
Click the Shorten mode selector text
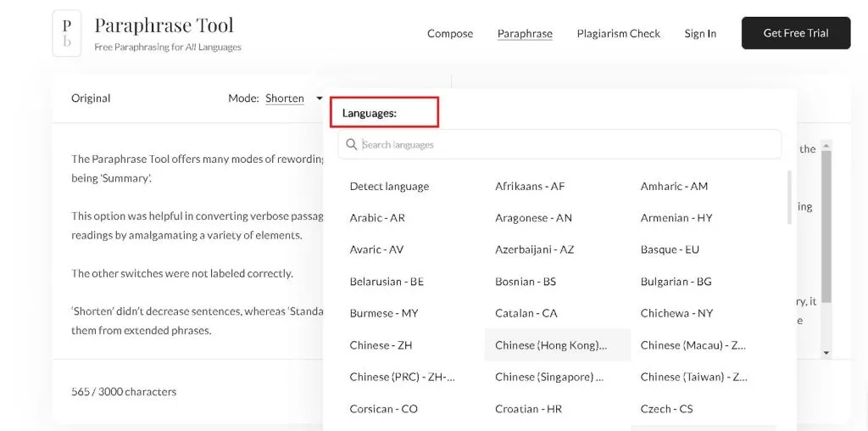[285, 98]
